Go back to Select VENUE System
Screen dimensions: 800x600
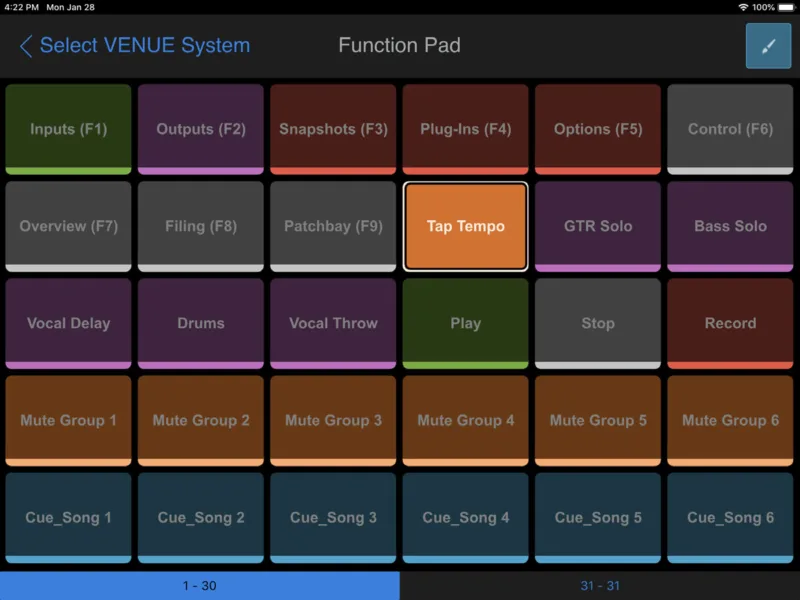(135, 45)
